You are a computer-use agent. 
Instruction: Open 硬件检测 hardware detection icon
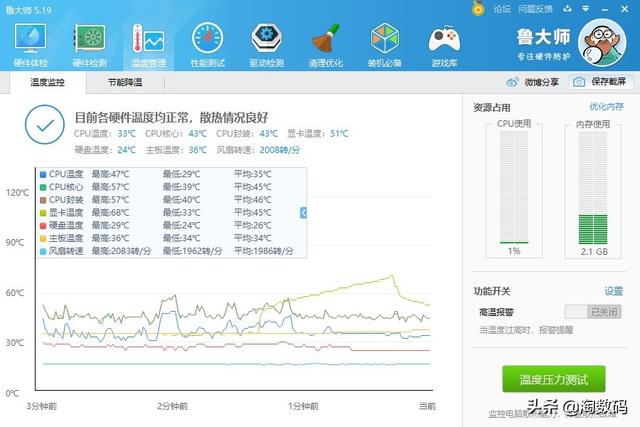click(x=89, y=44)
